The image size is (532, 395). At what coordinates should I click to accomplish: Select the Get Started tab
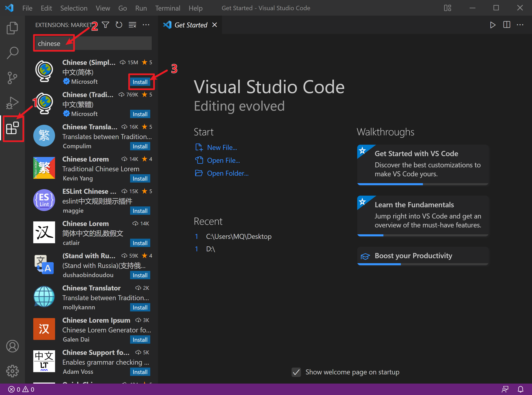point(190,25)
